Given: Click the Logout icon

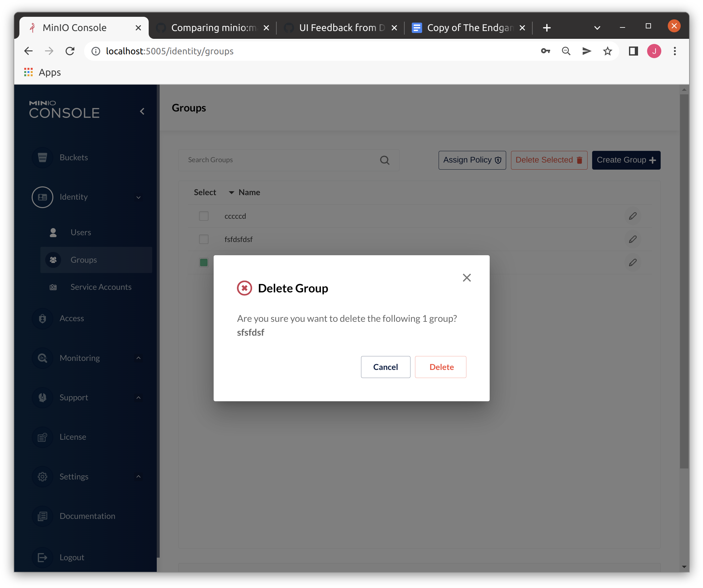Looking at the screenshot, I should click(42, 557).
